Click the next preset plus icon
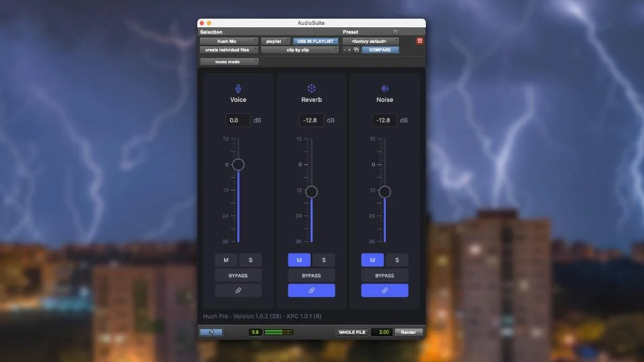The image size is (644, 362). (x=350, y=50)
